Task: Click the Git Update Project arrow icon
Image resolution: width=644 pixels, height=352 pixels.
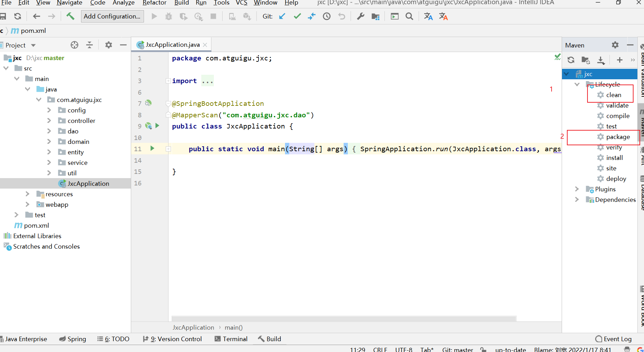Action: pos(282,16)
